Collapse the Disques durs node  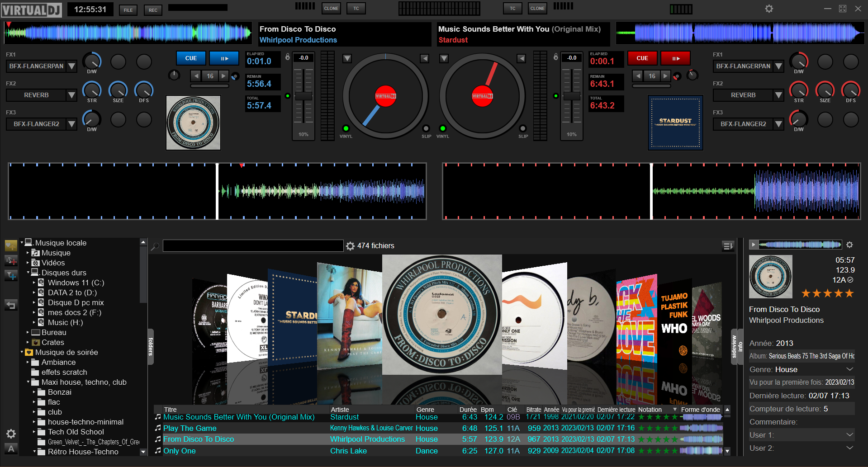click(x=28, y=272)
